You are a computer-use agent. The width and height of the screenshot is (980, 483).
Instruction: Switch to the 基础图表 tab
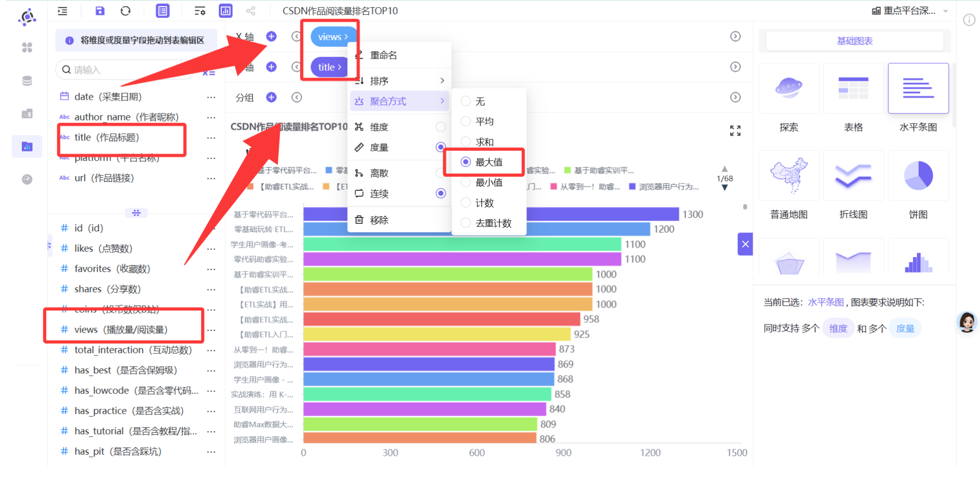click(x=854, y=41)
